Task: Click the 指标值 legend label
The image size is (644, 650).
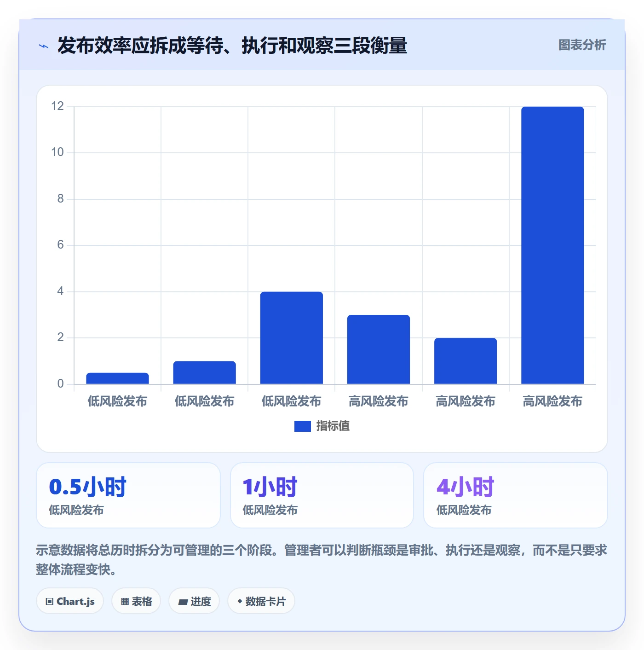Action: click(x=333, y=426)
